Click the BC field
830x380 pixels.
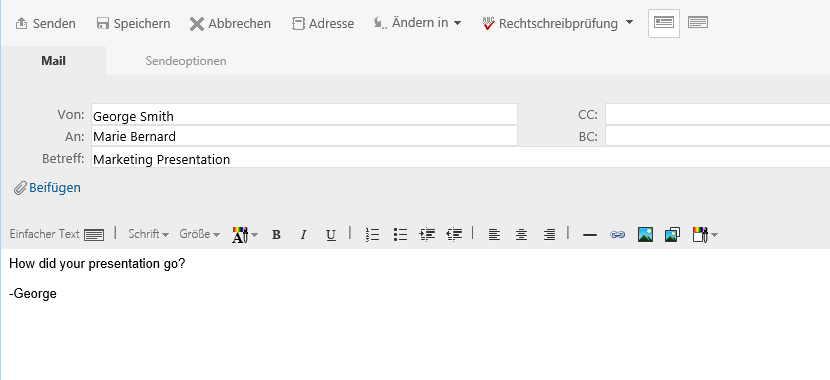tap(717, 137)
